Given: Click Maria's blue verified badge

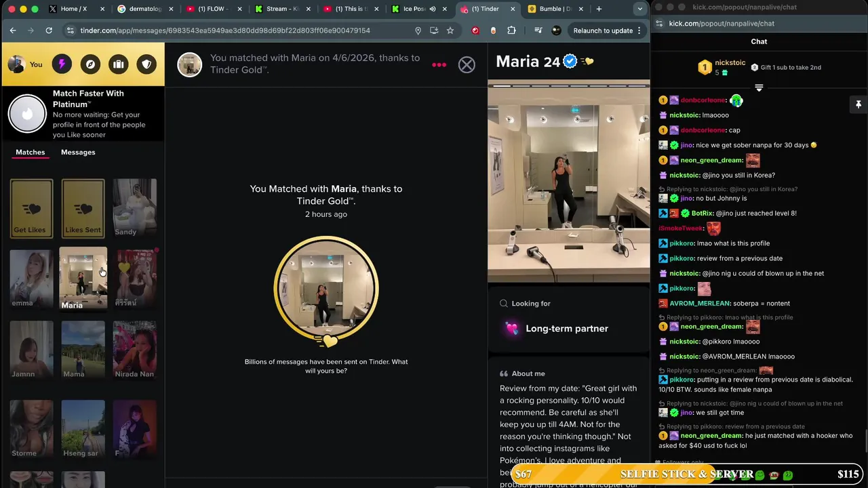Looking at the screenshot, I should (570, 62).
